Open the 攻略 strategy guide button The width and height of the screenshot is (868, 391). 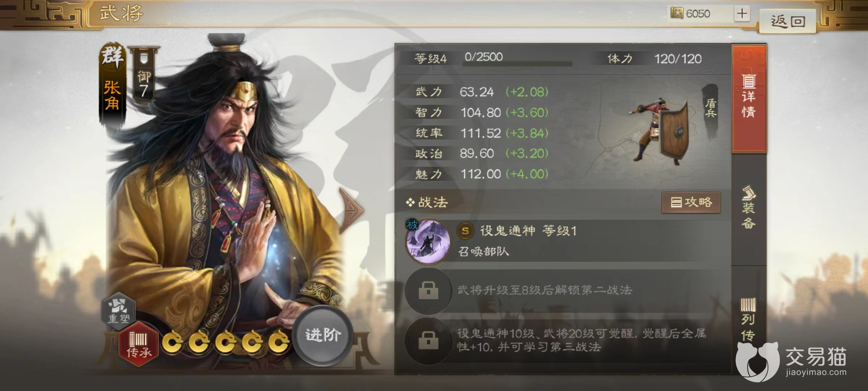[691, 202]
